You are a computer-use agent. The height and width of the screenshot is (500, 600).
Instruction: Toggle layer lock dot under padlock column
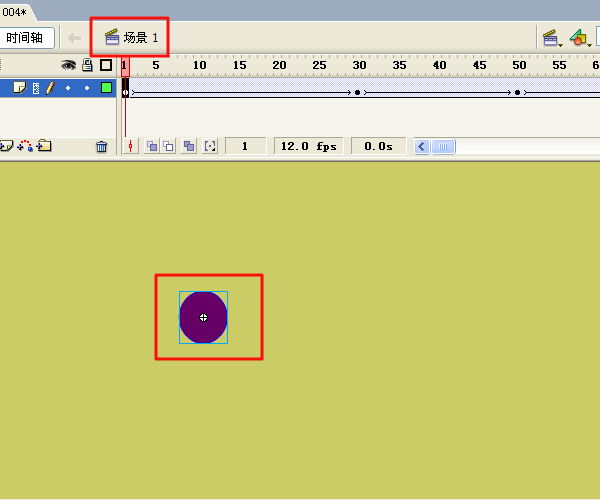pos(87,88)
